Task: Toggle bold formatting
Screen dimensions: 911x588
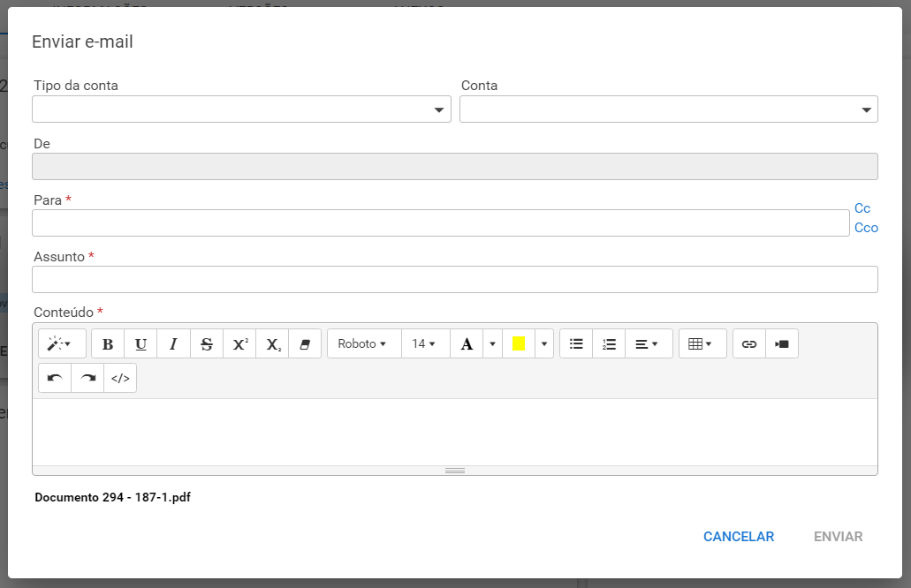Action: pyautogui.click(x=108, y=343)
